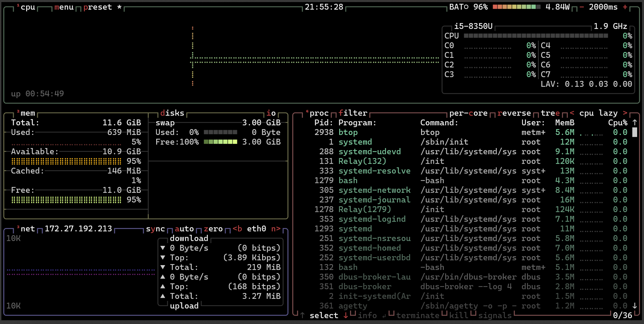This screenshot has height=324, width=644.
Task: Toggle reverse sorting order
Action: coord(514,113)
